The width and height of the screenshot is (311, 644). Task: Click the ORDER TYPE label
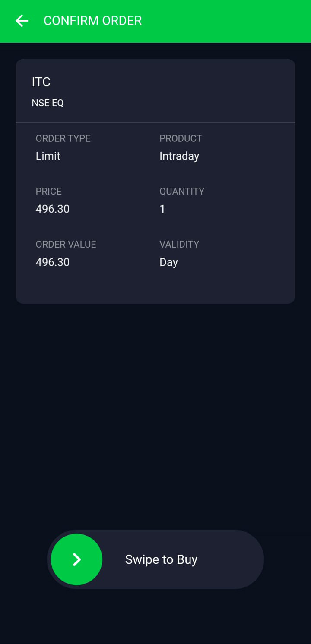(63, 138)
